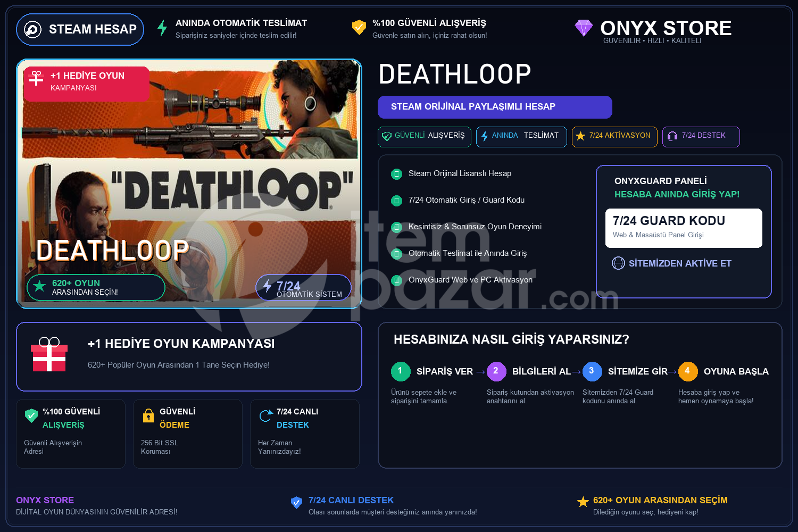Click the green bullet beside Otomatik Teslimat ile Anında Giriş

(396, 254)
